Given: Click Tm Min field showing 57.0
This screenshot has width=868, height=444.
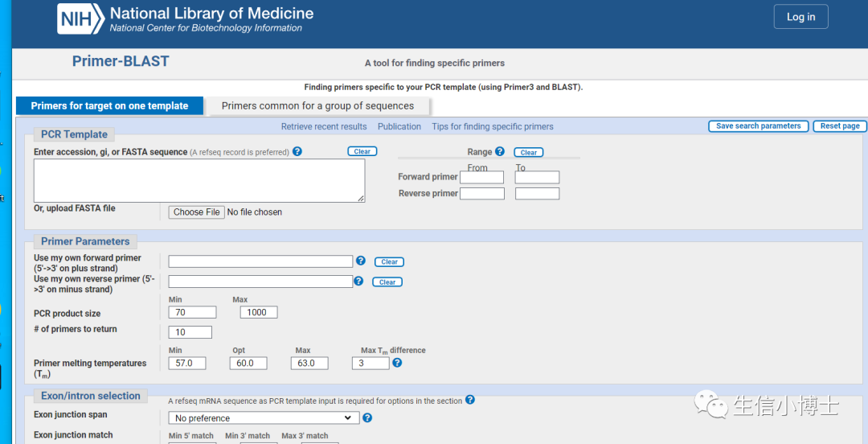Looking at the screenshot, I should (x=187, y=363).
